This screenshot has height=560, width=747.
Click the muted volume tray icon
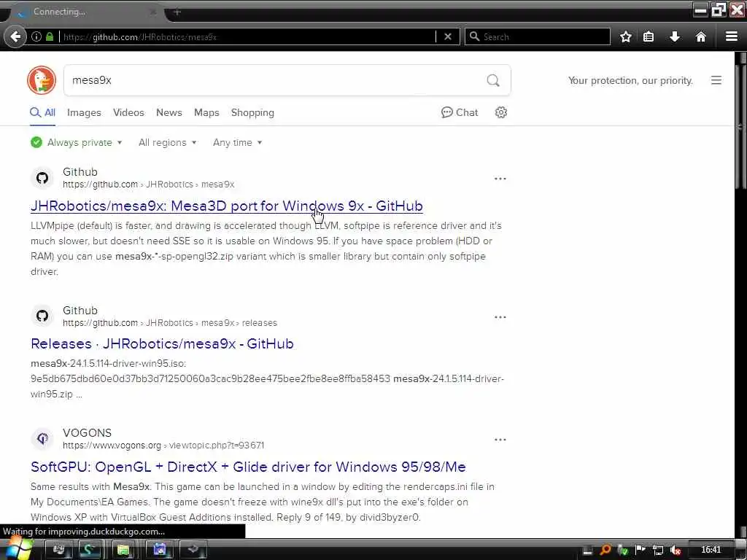click(x=676, y=551)
